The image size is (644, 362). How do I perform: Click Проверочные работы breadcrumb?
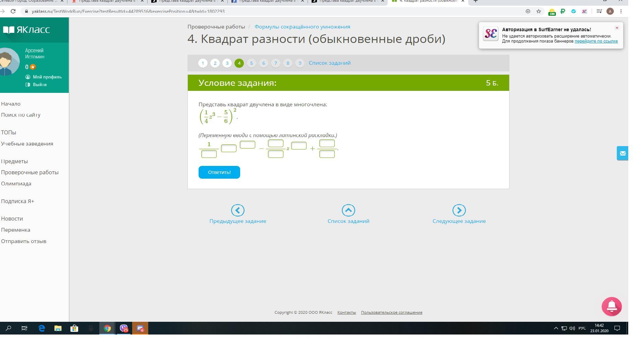[x=216, y=27]
